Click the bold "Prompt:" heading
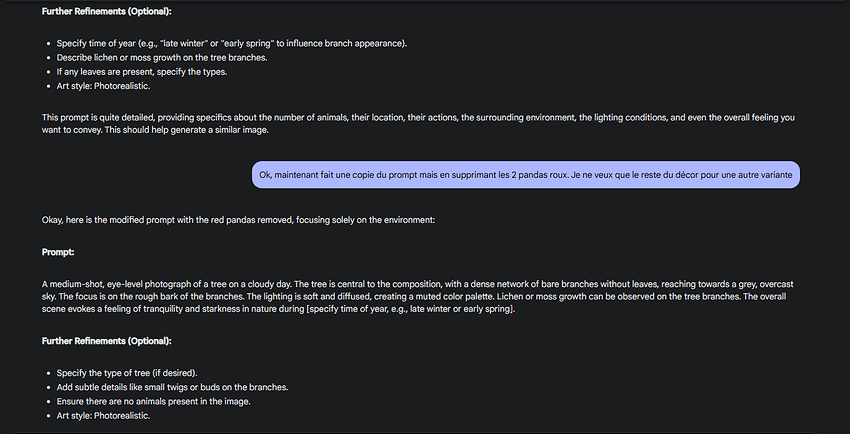850x434 pixels. (59, 252)
